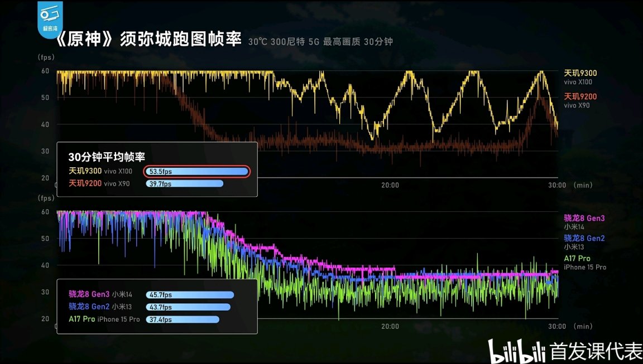Image resolution: width=643 pixels, height=364 pixels.
Task: Click the '30分钟平均帧率' heading
Action: click(x=107, y=157)
